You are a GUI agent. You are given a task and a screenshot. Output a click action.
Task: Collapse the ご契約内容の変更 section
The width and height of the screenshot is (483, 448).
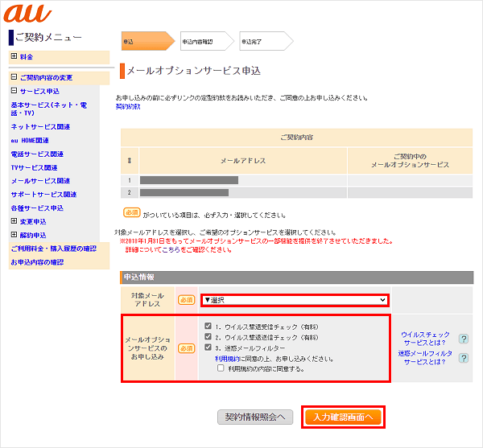pyautogui.click(x=14, y=77)
